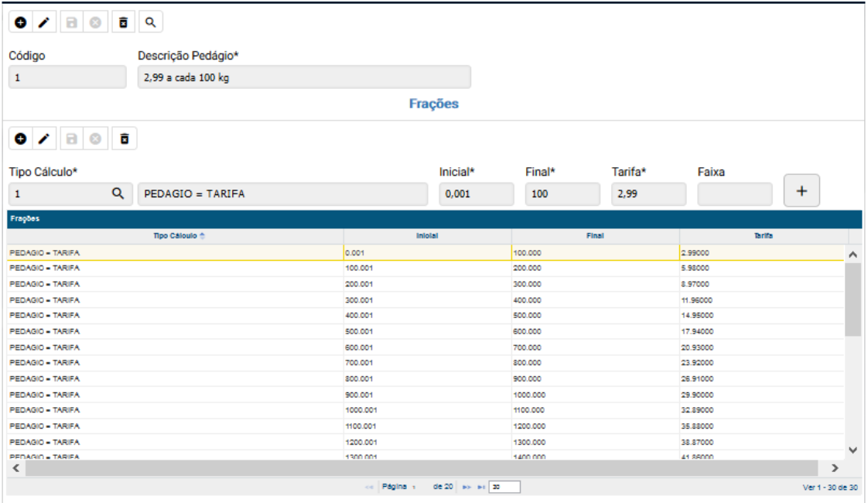The width and height of the screenshot is (868, 503).
Task: Click the rows-per-page box showing 30
Action: click(504, 488)
